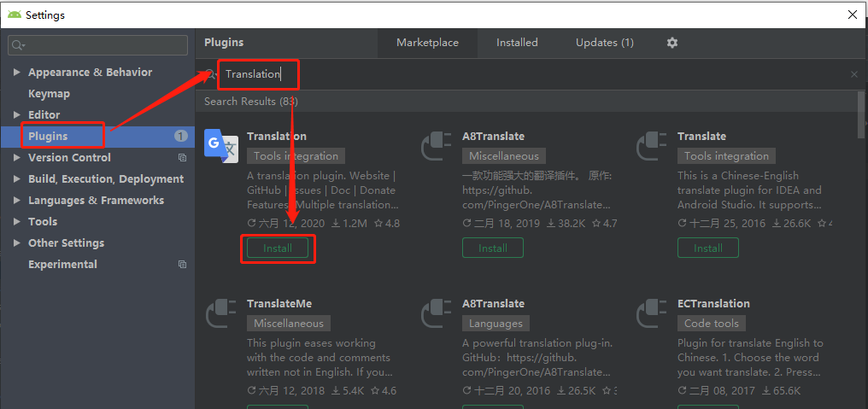Image resolution: width=868 pixels, height=409 pixels.
Task: Open the Translation plugin title
Action: (x=276, y=136)
